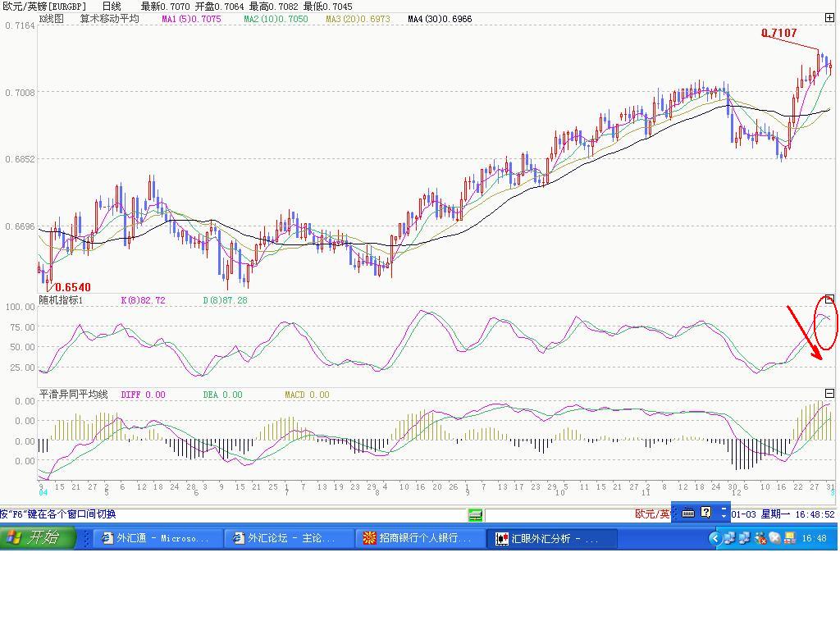Screen dimensions: 840x630
Task: Click the yellow network icon in system tray
Action: pyautogui.click(x=790, y=538)
